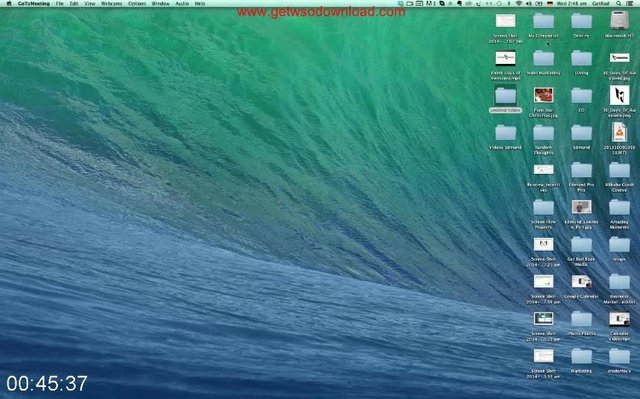Select Screen Shot 2014 3.51 am file
Screen dimensions: 640x399
543,356
